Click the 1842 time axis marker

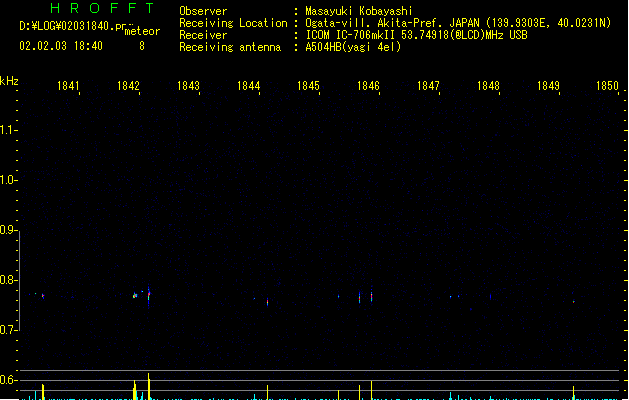pyautogui.click(x=128, y=86)
